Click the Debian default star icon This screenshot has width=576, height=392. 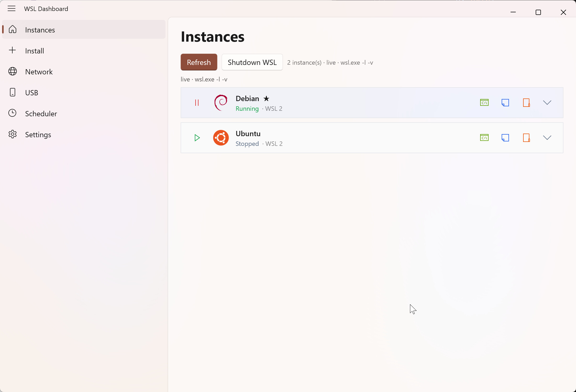pos(266,98)
